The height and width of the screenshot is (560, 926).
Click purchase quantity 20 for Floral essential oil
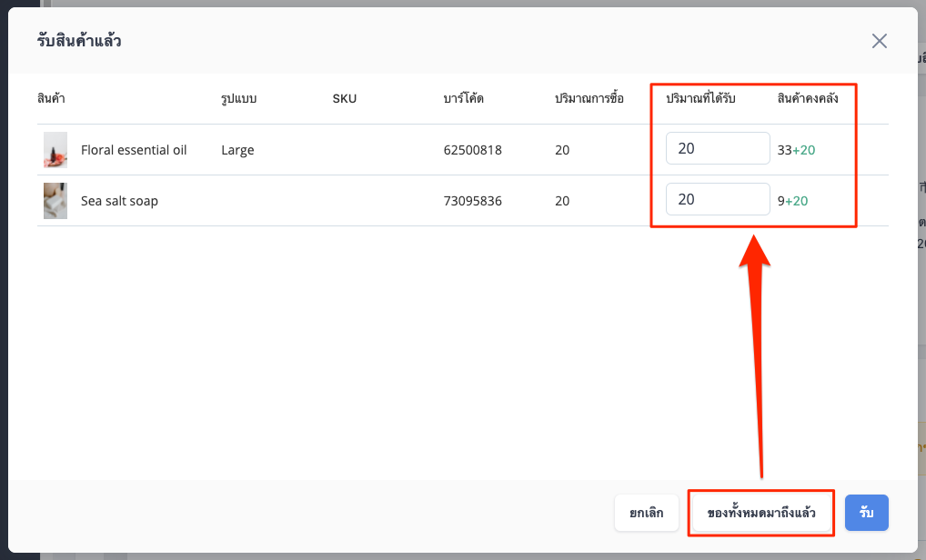562,150
